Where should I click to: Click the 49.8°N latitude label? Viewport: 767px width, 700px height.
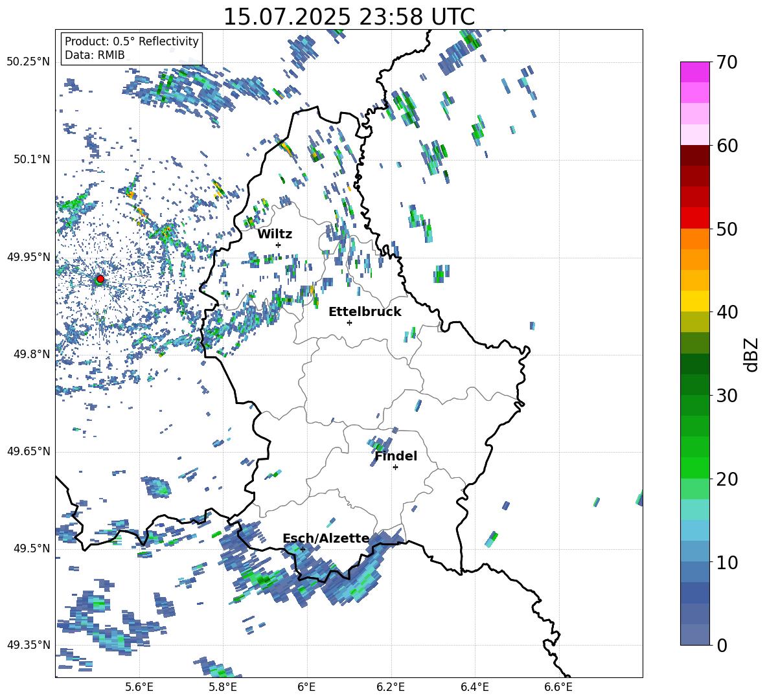[x=31, y=354]
